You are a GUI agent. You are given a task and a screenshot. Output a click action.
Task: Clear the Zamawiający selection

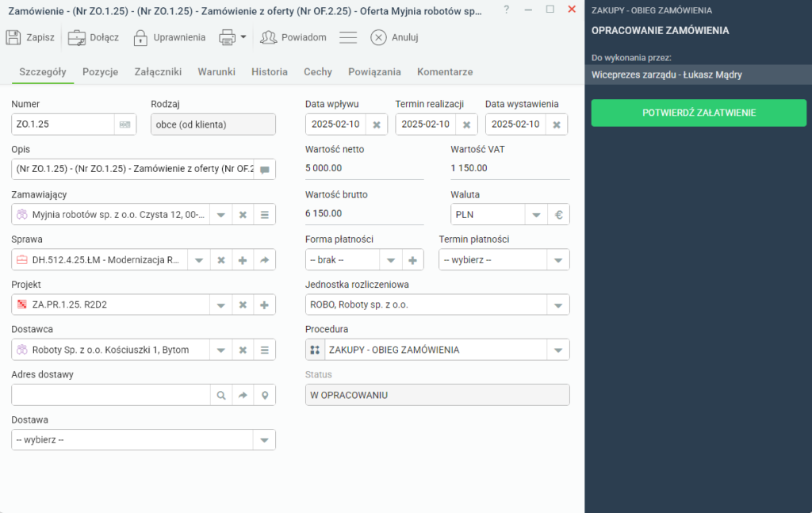pos(243,215)
